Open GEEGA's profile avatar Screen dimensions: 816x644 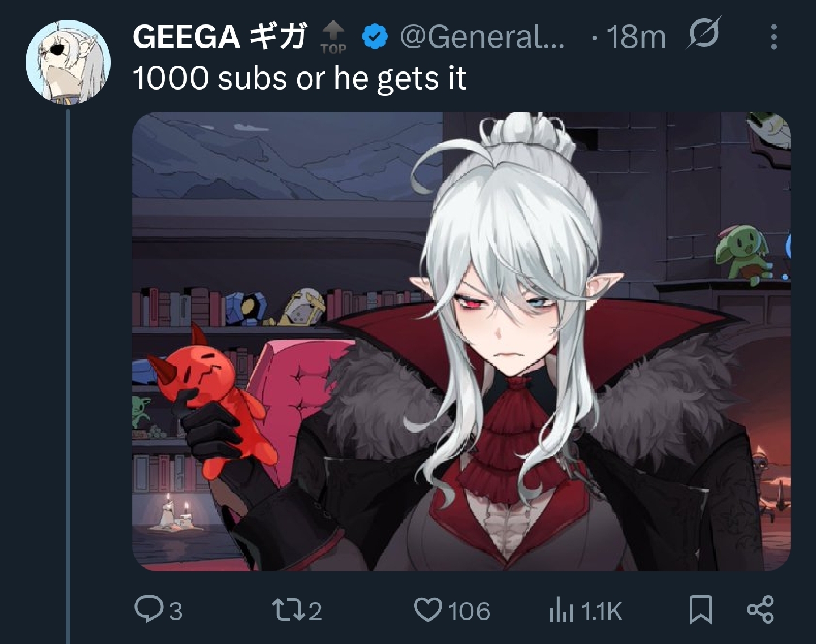[x=68, y=62]
